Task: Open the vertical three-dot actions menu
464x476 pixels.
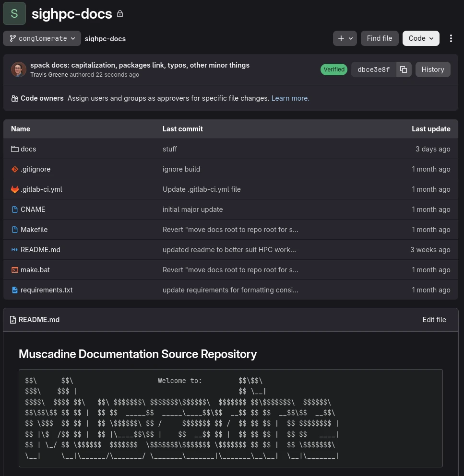Action: (x=451, y=38)
